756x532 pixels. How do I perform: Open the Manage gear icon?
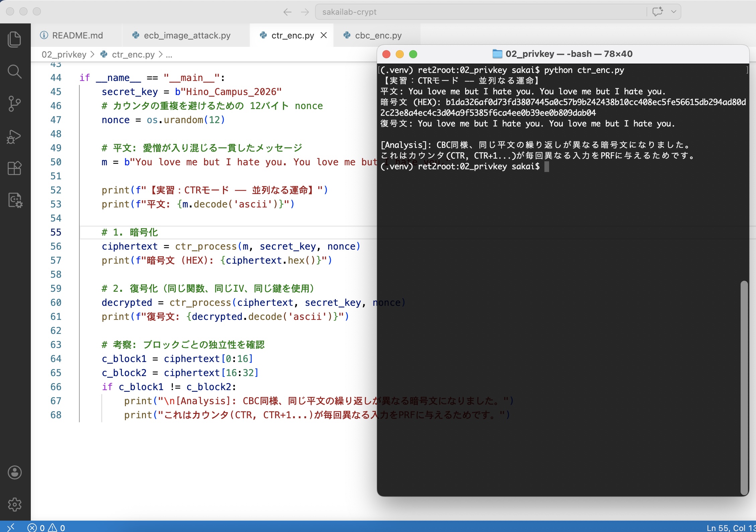pyautogui.click(x=14, y=504)
